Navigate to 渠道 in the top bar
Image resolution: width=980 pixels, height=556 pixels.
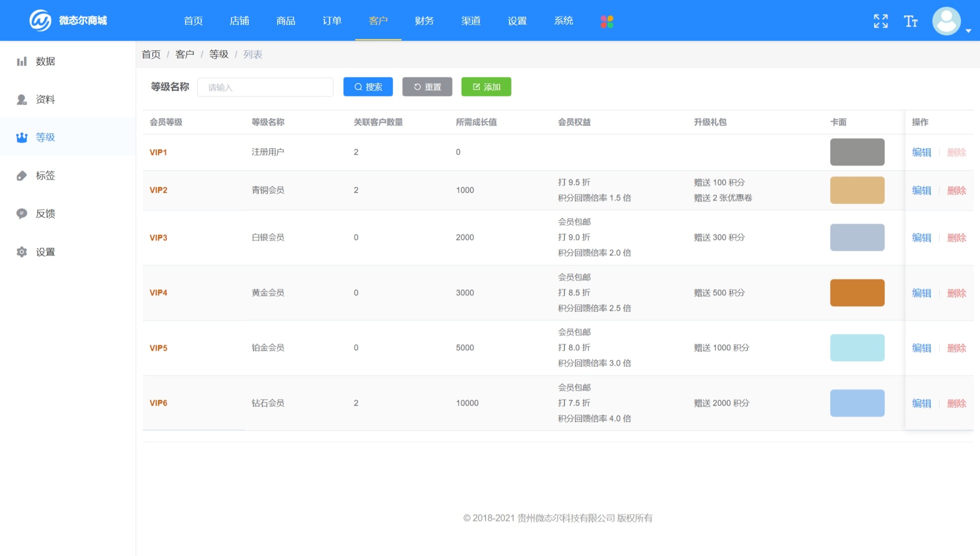click(471, 21)
